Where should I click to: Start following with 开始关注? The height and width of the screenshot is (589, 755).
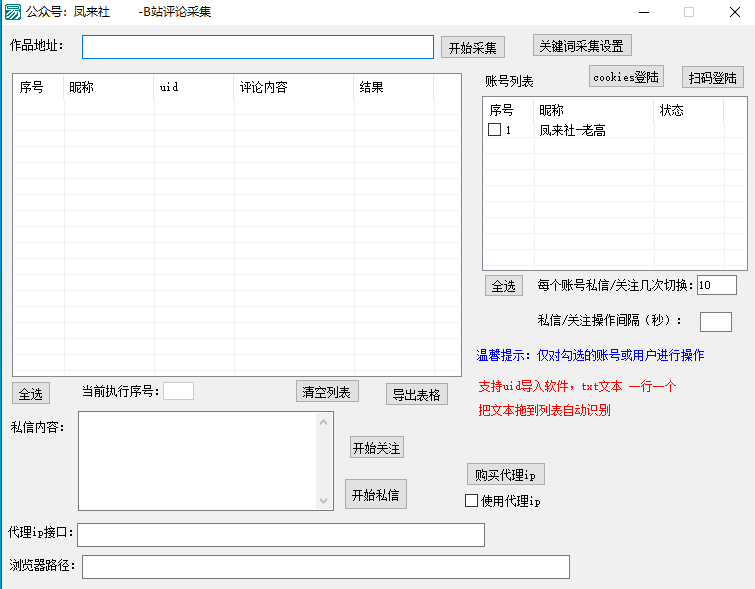(377, 448)
